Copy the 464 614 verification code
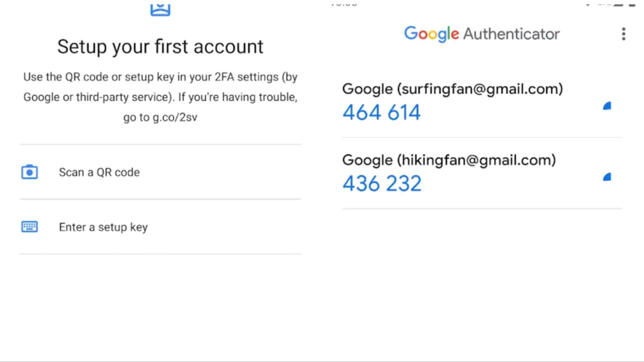Viewport: 644px width, 362px height. pos(382,113)
